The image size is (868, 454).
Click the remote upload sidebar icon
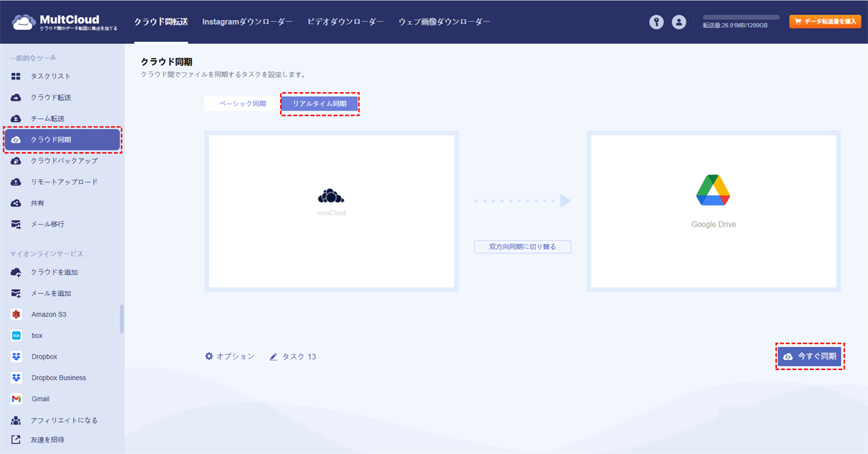click(x=16, y=182)
